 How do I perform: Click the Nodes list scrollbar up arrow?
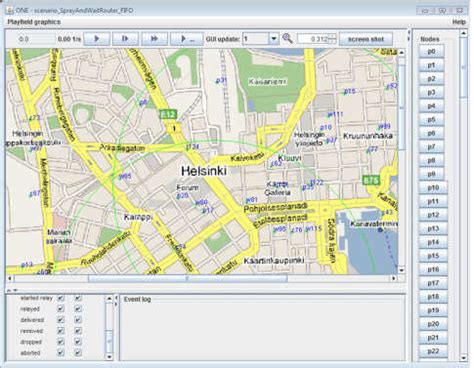point(464,33)
